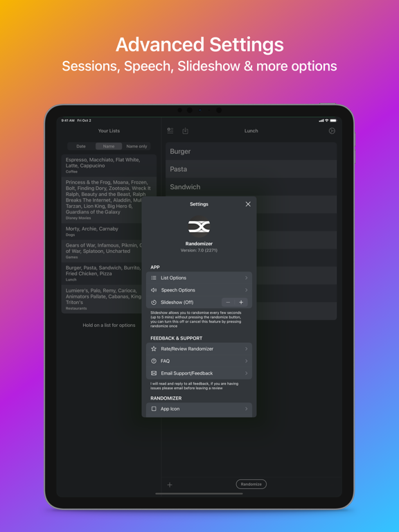Click the List Options list icon
The height and width of the screenshot is (532, 399).
[x=154, y=278]
